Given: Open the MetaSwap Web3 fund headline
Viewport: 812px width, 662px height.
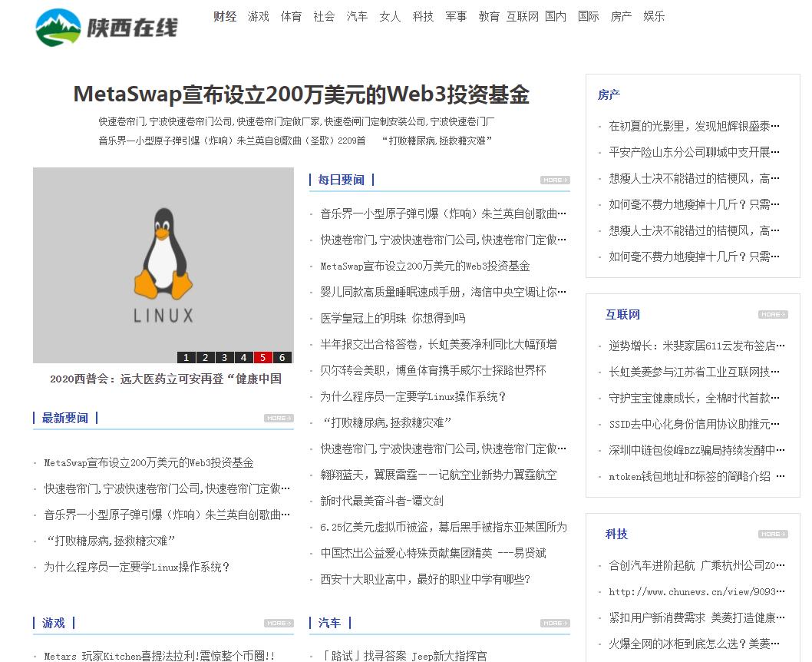Looking at the screenshot, I should (302, 94).
